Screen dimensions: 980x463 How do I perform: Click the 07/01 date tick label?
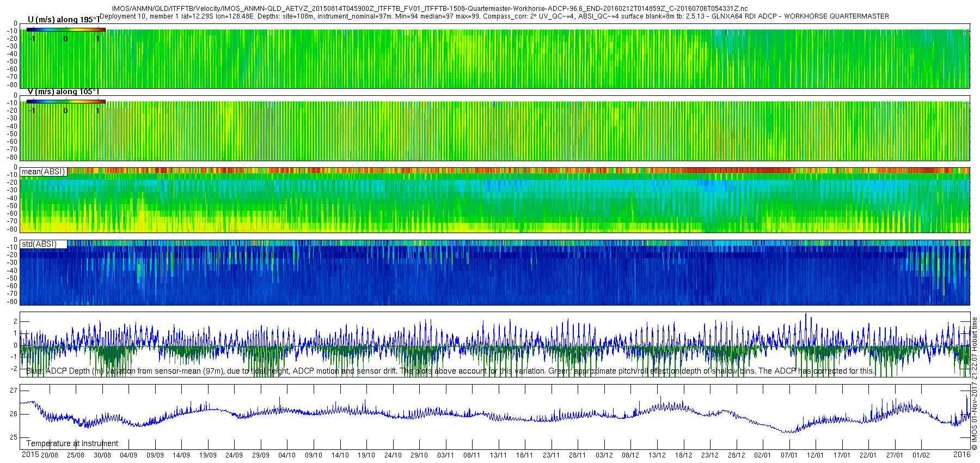click(x=789, y=455)
